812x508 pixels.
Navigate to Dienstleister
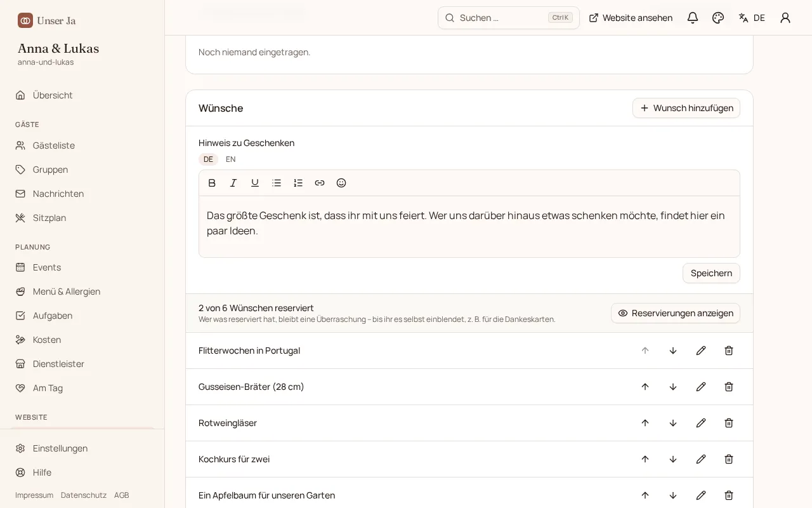click(82, 364)
